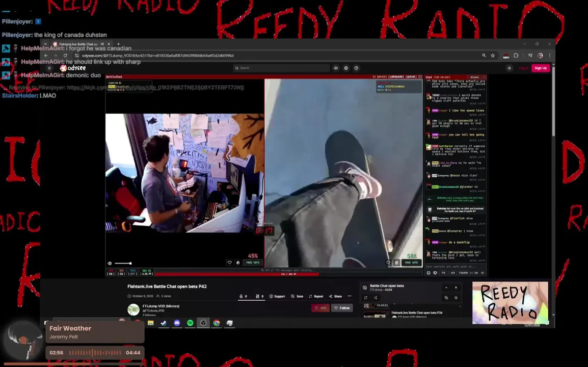The height and width of the screenshot is (367, 588).
Task: Open the help question mark icon
Action: 356,68
